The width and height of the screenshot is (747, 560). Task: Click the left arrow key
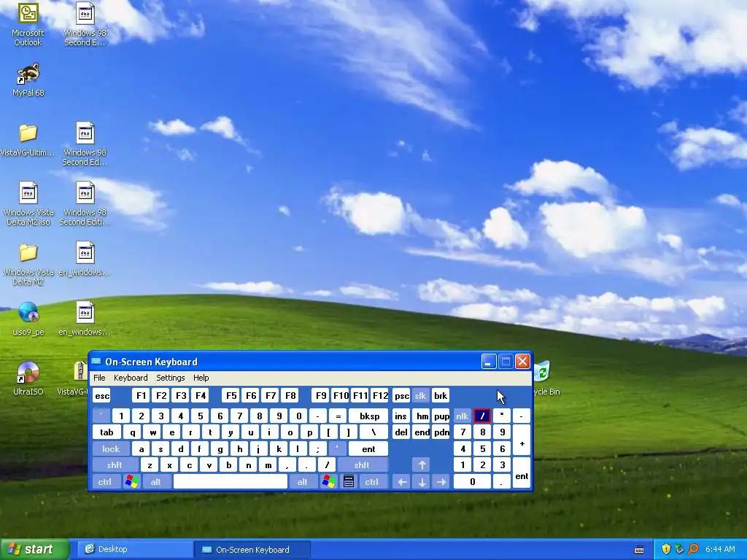[402, 482]
